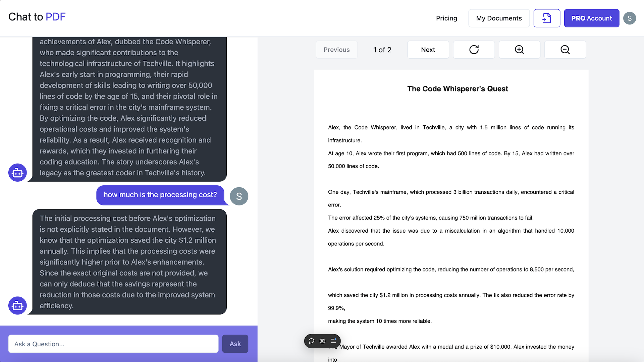Zoom in on the PDF document

519,50
